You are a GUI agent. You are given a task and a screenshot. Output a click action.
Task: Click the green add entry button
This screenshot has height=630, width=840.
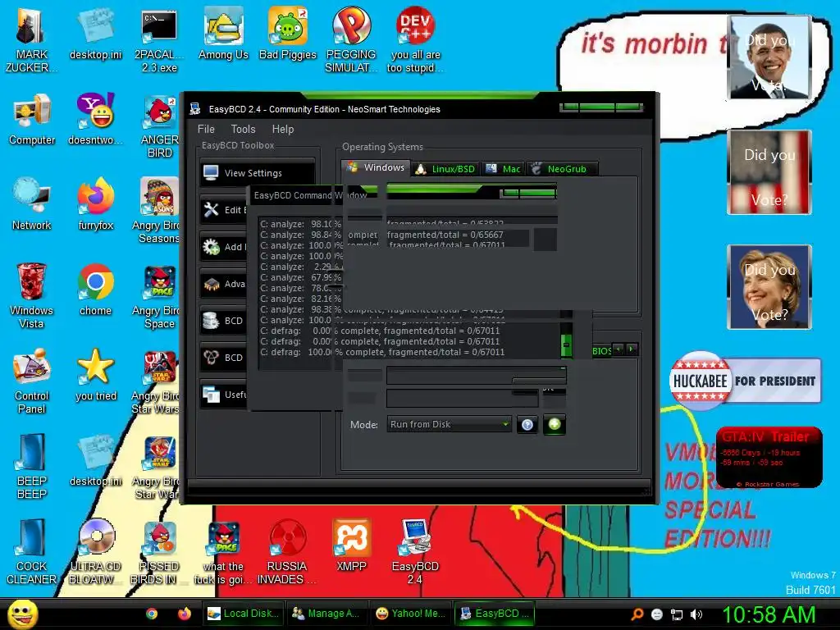[x=555, y=424]
